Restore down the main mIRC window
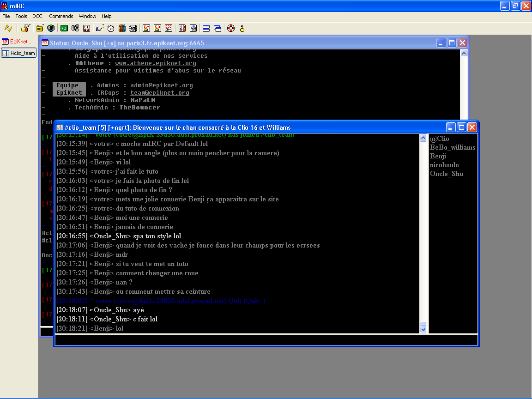The width and height of the screenshot is (532, 399). pos(515,6)
